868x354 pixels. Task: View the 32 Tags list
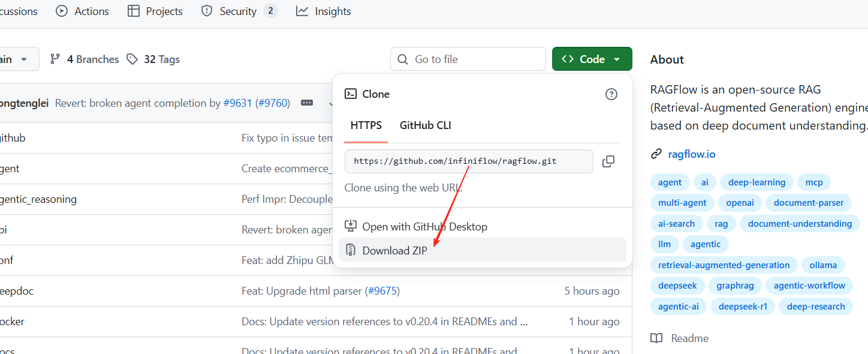(153, 59)
